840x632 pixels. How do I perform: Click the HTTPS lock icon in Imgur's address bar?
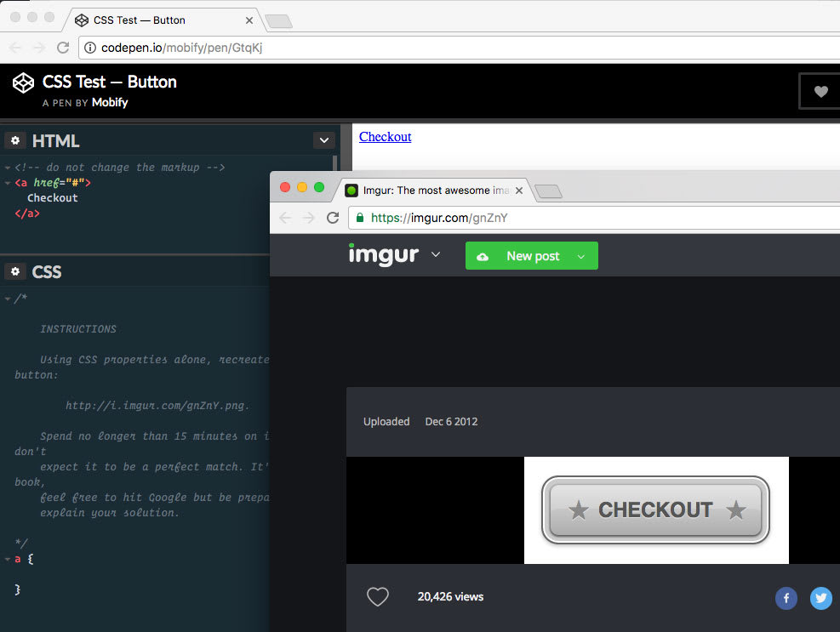click(359, 218)
